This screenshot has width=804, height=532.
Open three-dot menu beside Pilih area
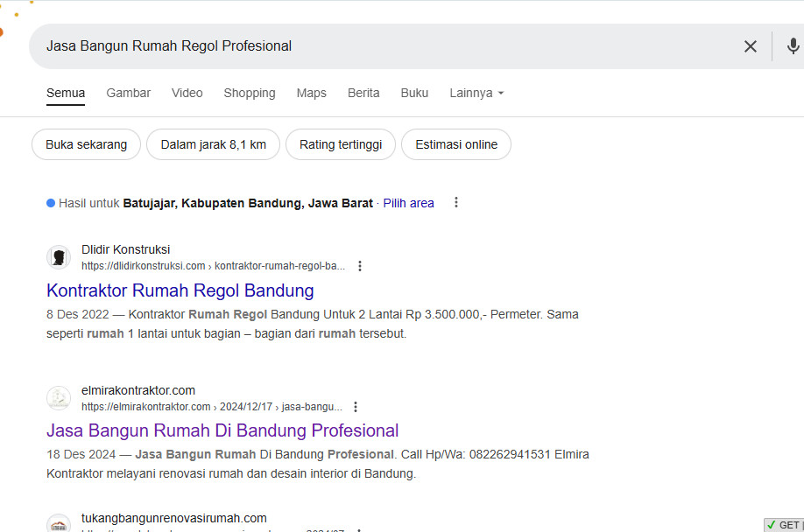455,202
